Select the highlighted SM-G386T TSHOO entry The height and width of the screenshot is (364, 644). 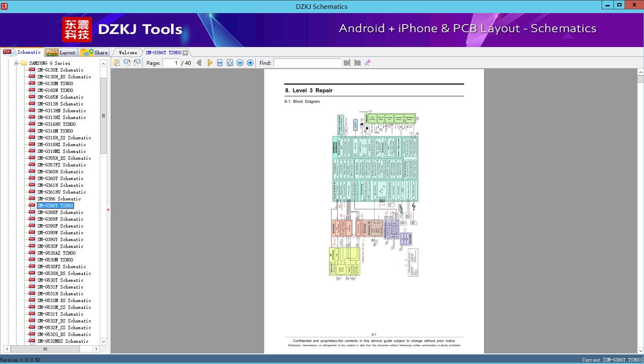pyautogui.click(x=55, y=206)
